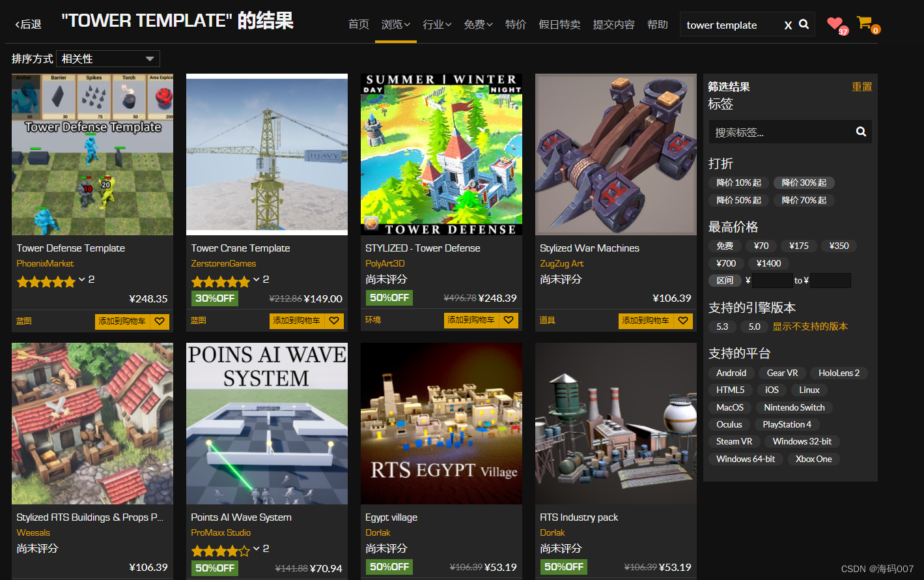Select the Nintendo Switch platform filter
Viewport: 924px width, 580px height.
click(794, 407)
